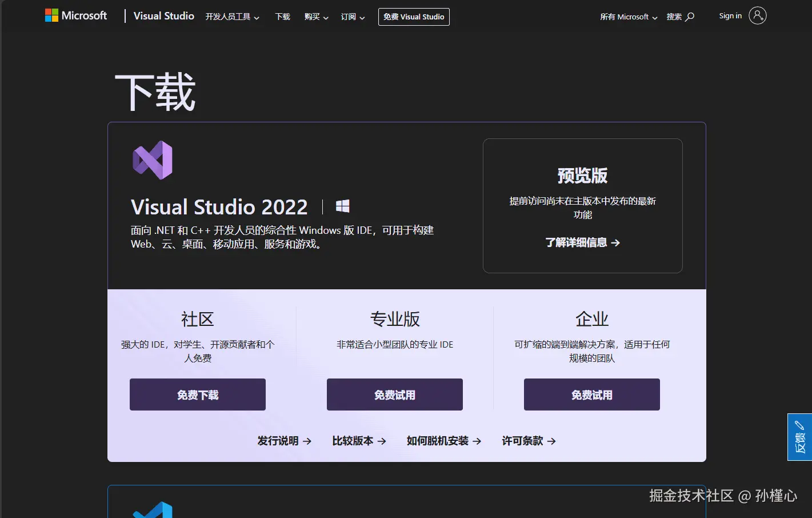
Task: Click the Windows logo beside Visual Studio 2022
Action: click(342, 206)
